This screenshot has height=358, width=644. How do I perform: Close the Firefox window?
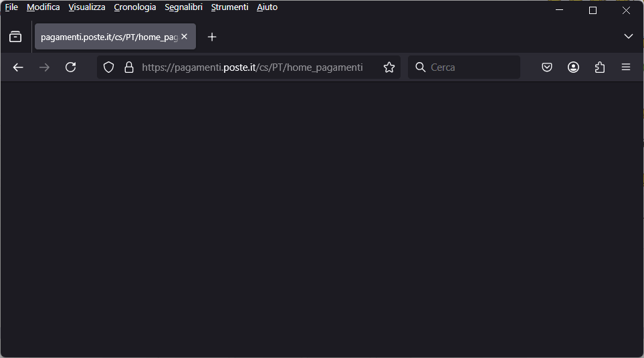[626, 10]
